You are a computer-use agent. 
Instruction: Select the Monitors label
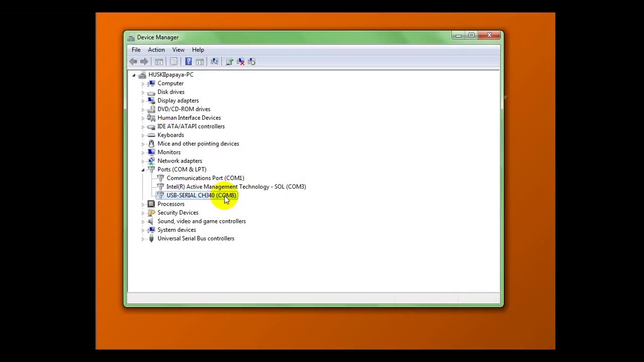coord(169,152)
